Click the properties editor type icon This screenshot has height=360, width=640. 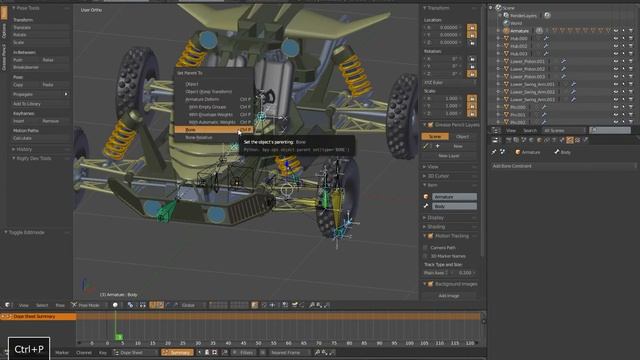click(x=495, y=140)
